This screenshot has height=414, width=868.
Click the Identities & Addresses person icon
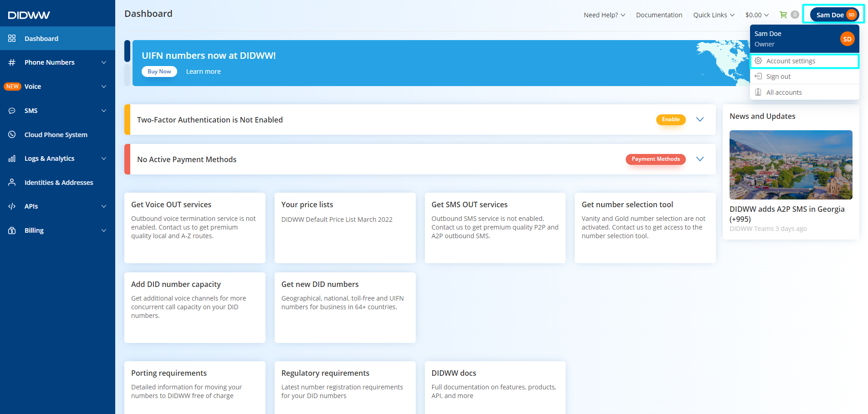pyautogui.click(x=12, y=182)
